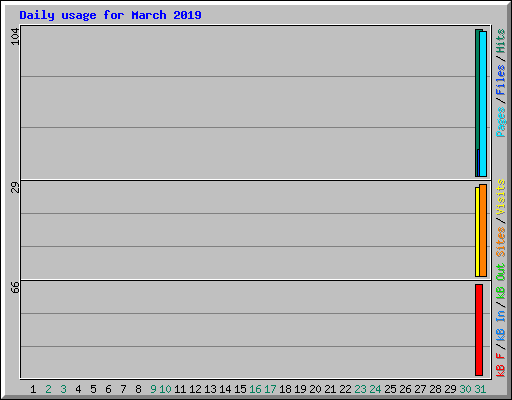This screenshot has height=400, width=512.
Task: Click day 27 on the x-axis
Action: (x=420, y=389)
